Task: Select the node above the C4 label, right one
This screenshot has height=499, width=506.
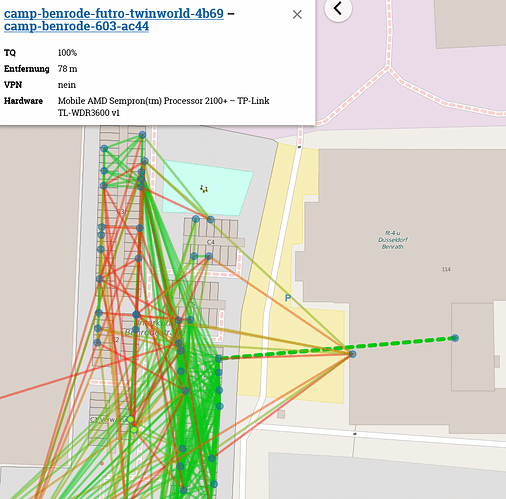Action: click(x=210, y=219)
